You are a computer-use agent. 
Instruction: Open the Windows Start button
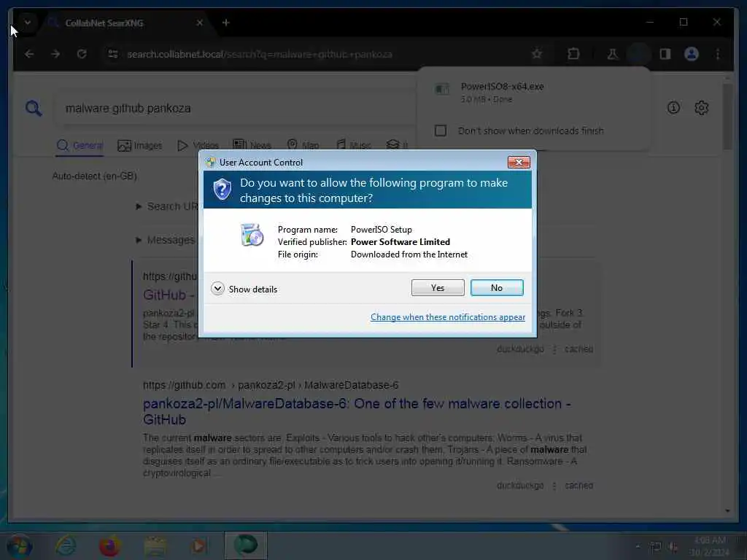[x=19, y=546]
